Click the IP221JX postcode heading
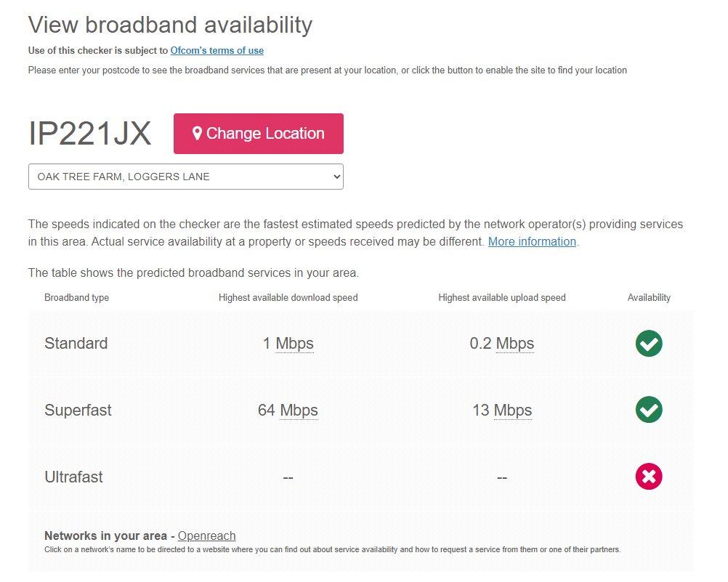 [x=89, y=133]
